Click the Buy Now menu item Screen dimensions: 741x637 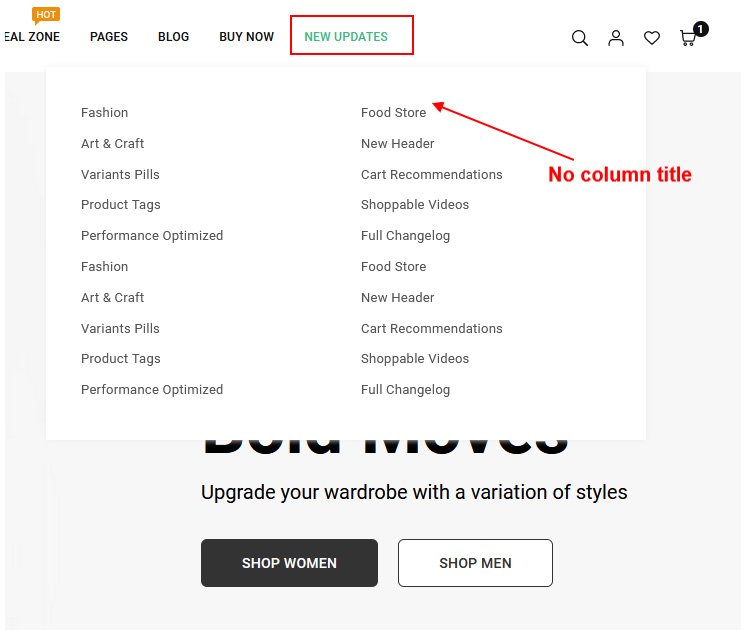pos(246,37)
